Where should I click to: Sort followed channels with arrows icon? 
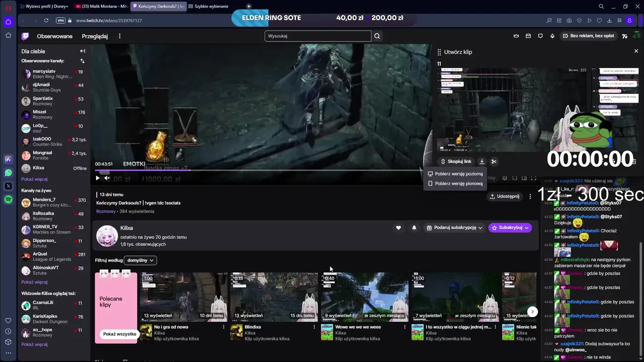83,61
